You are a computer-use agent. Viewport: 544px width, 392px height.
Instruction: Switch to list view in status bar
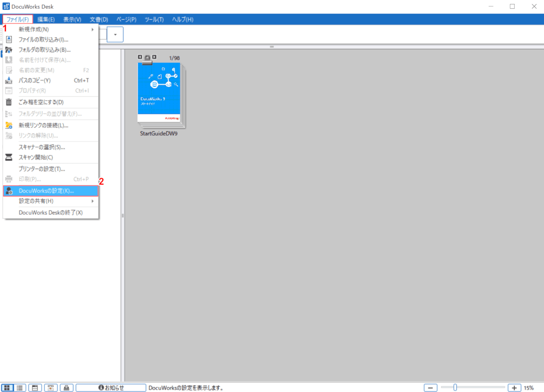20,388
